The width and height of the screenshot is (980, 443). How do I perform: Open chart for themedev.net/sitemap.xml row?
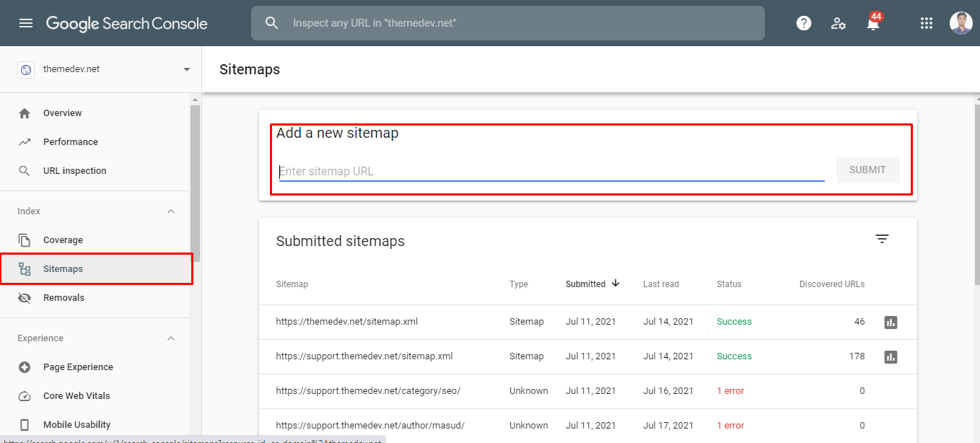click(891, 322)
